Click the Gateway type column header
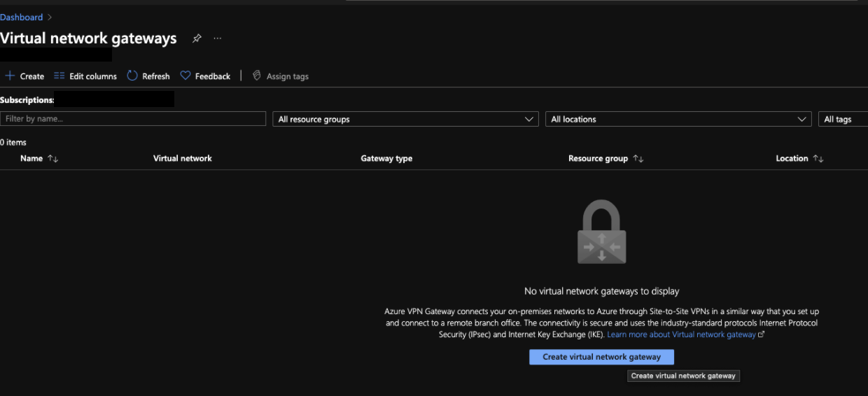 (386, 159)
